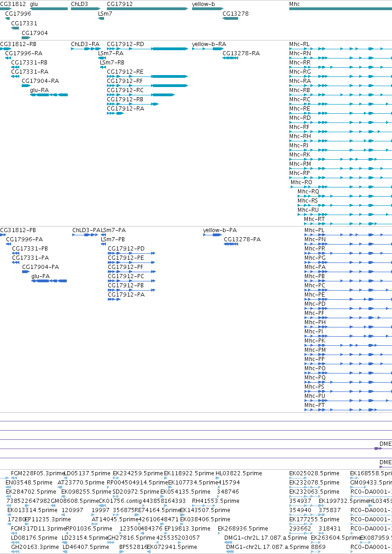Select the LSm7 gene label
This screenshot has width=392, height=554.
(105, 14)
